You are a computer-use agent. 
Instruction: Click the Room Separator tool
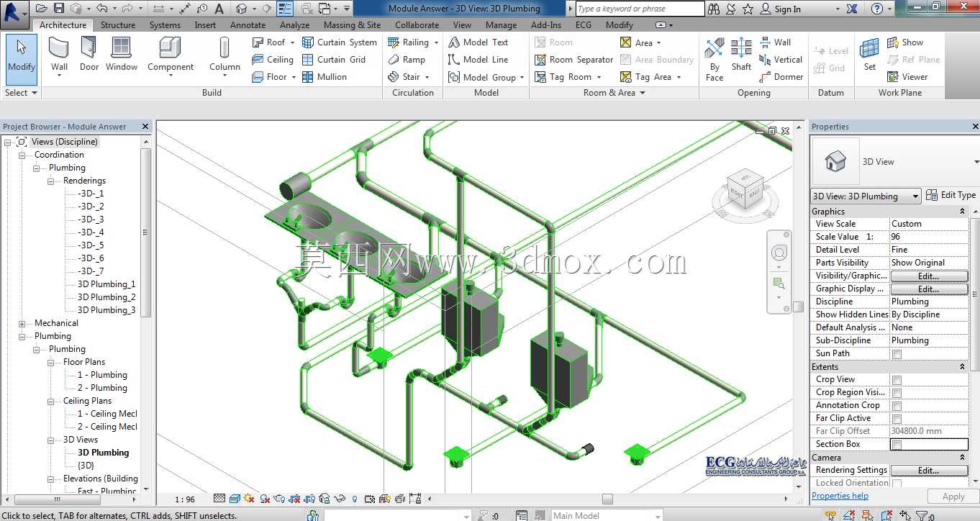coord(574,60)
